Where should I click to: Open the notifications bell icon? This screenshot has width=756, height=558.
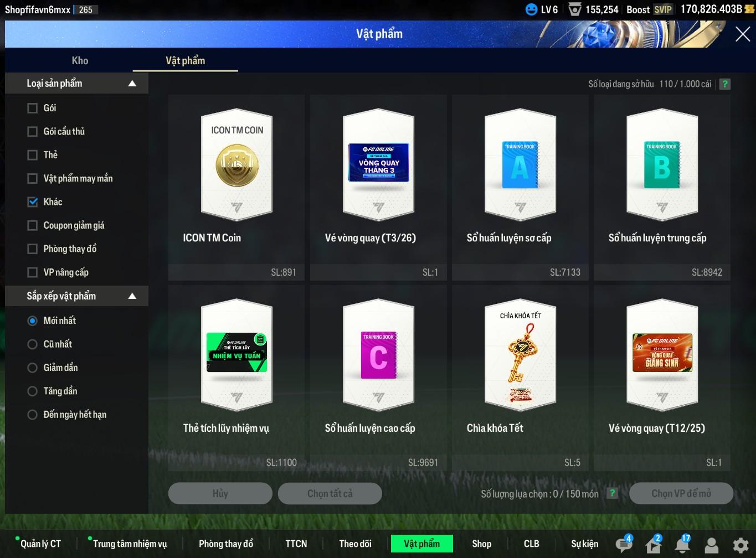682,545
